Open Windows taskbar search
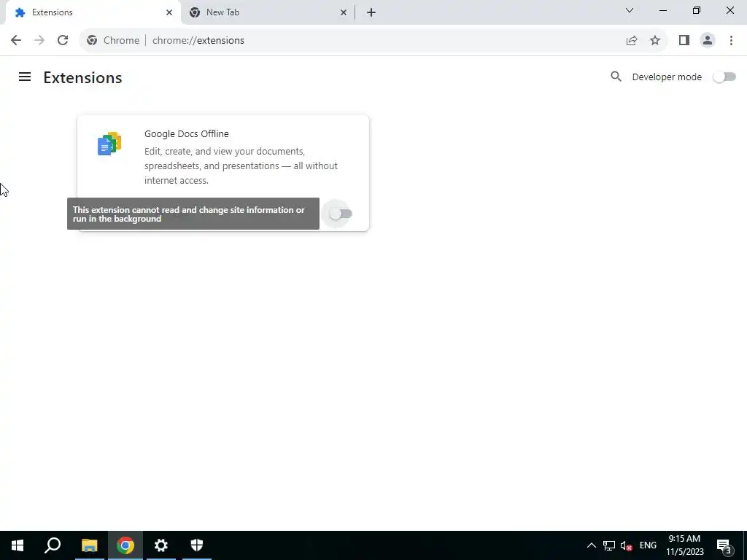Viewport: 747px width, 560px height. pos(53,545)
